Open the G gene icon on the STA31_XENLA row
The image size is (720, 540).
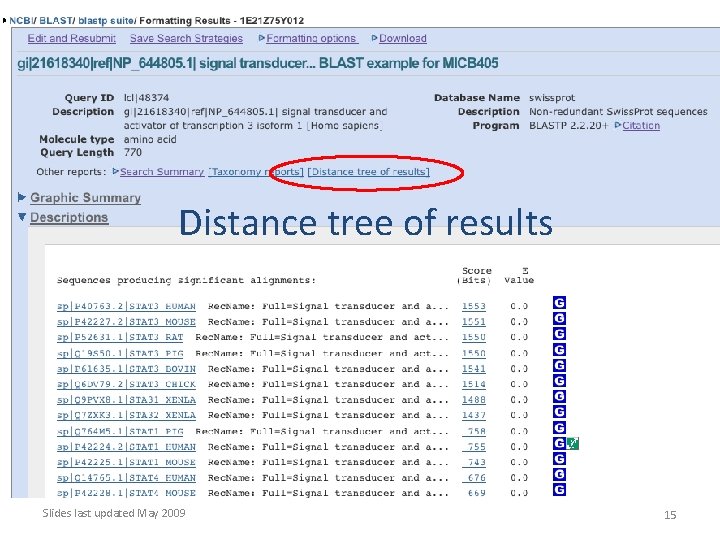coord(559,396)
